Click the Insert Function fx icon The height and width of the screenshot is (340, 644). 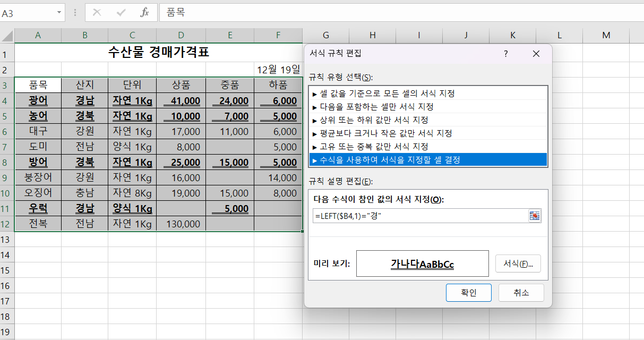(144, 12)
